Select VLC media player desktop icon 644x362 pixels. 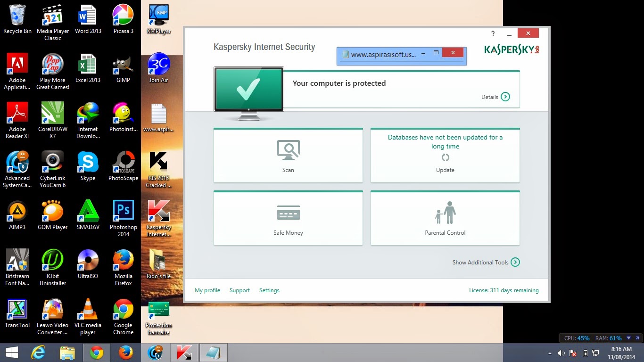88,316
